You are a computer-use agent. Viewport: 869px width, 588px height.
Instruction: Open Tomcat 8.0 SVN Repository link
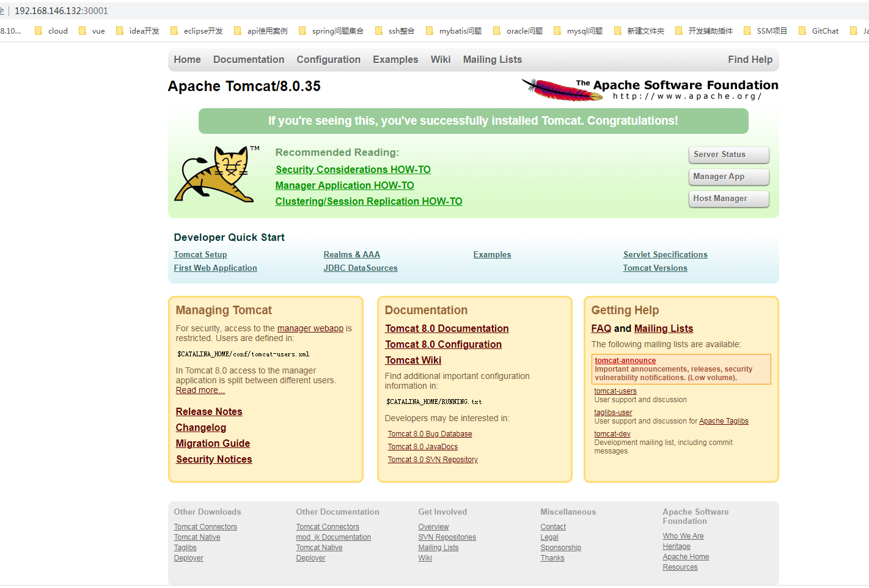[x=433, y=460]
